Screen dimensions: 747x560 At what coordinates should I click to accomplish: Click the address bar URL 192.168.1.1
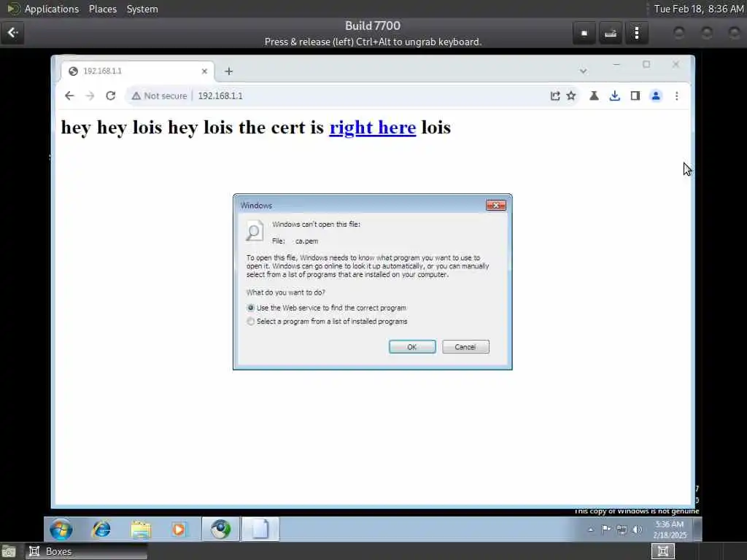tap(220, 96)
